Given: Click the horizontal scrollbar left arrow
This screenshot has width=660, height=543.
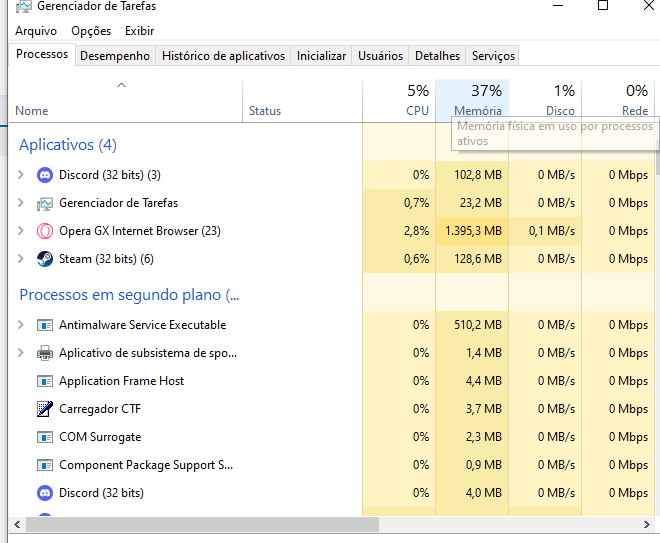Looking at the screenshot, I should point(17,524).
